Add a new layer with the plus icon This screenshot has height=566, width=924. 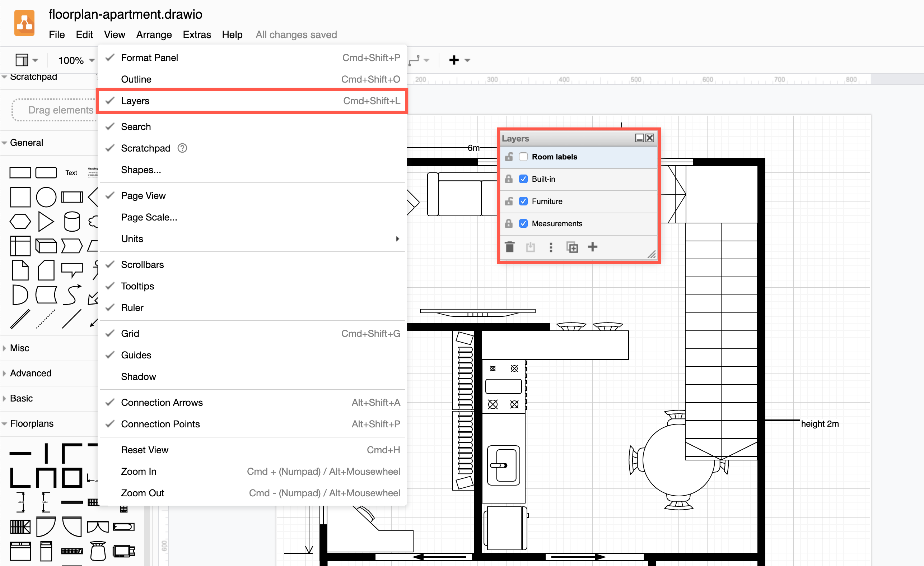tap(593, 247)
